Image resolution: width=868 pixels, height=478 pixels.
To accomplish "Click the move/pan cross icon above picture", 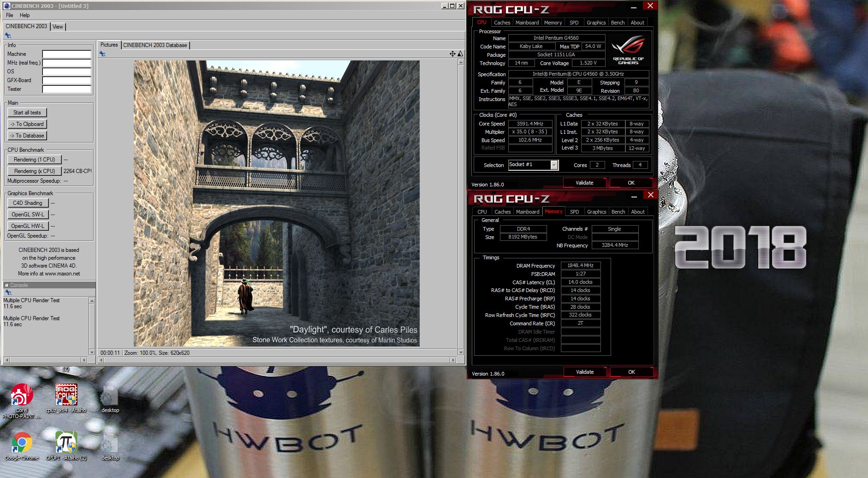I will [x=452, y=54].
